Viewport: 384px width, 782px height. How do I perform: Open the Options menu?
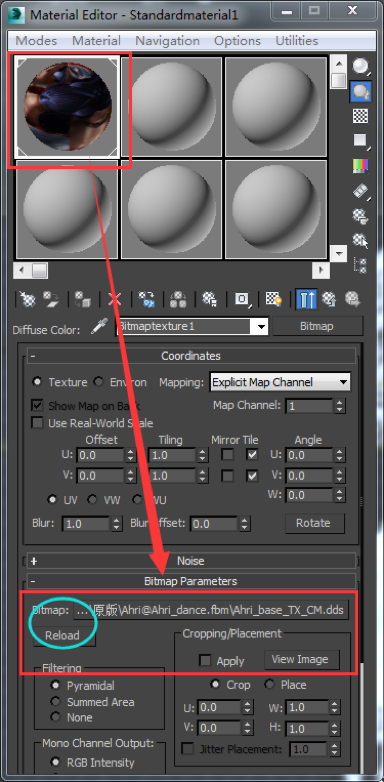237,40
